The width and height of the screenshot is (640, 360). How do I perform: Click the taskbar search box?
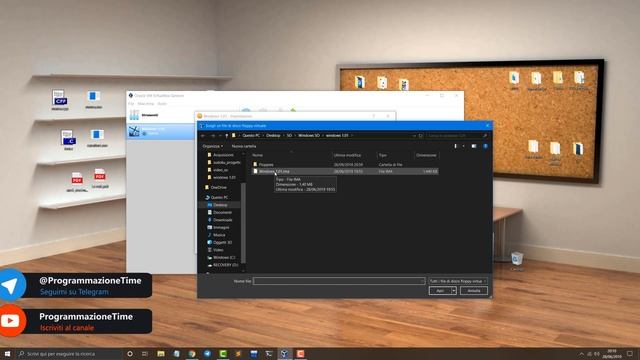[x=69, y=353]
